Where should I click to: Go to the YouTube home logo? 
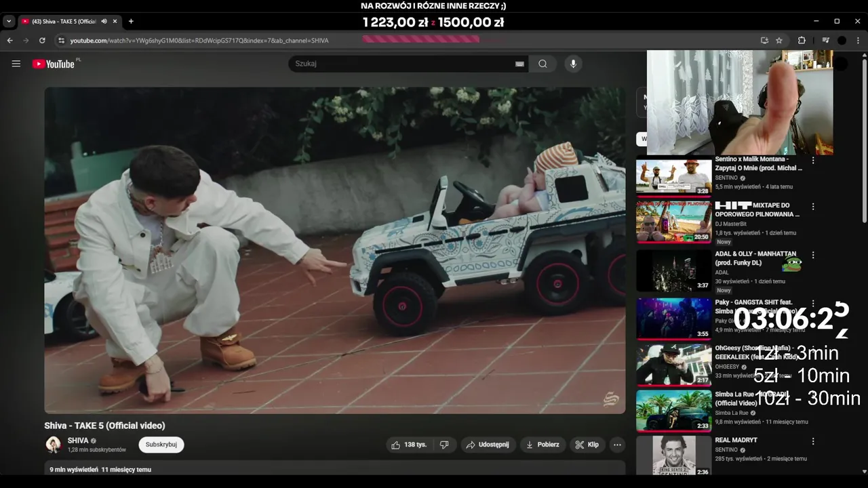[54, 64]
